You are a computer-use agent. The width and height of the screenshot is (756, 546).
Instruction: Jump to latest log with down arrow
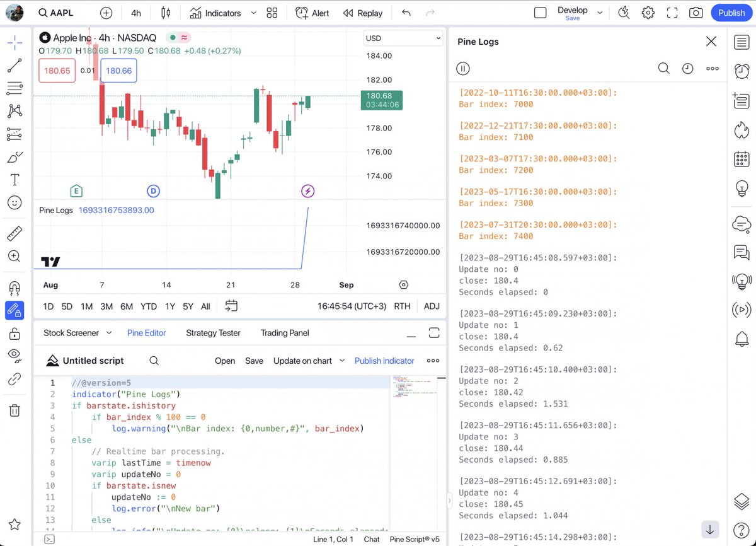[x=710, y=529]
